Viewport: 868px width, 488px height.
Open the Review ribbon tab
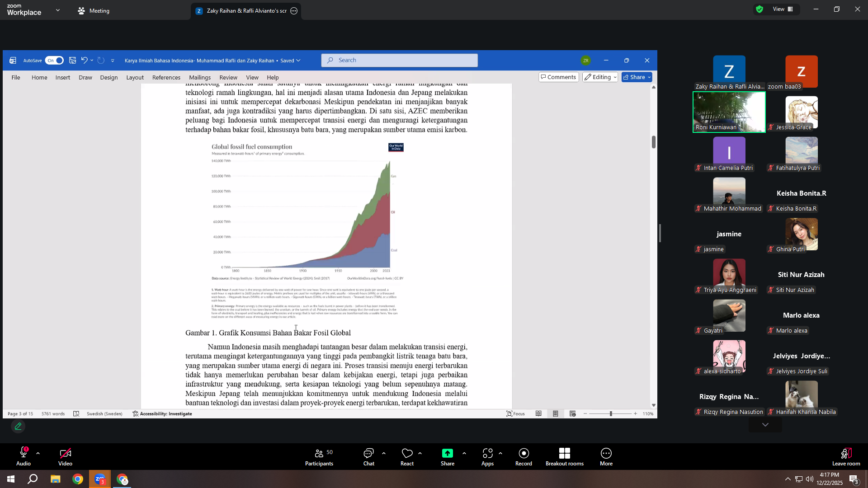click(x=228, y=77)
